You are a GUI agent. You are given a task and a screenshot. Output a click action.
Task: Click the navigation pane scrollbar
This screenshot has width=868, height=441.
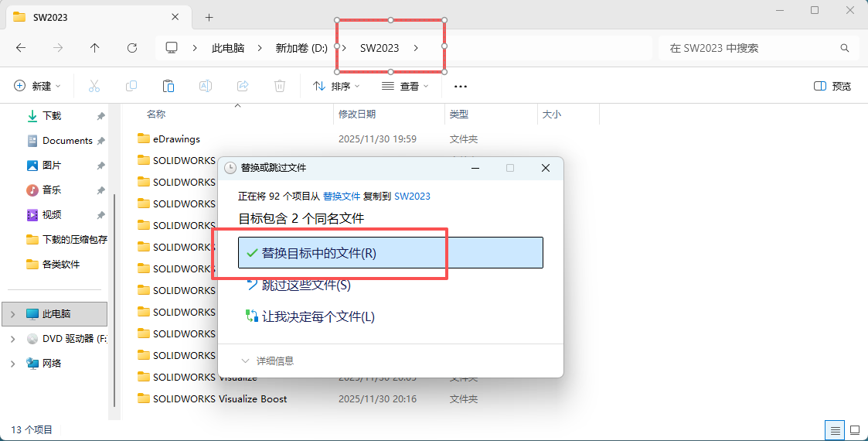114,299
